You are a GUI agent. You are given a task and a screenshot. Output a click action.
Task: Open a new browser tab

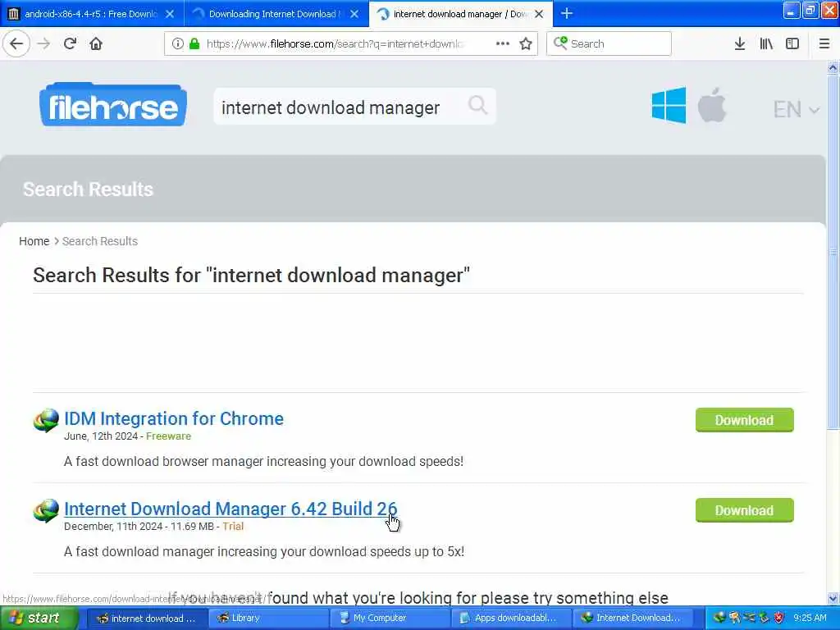566,13
